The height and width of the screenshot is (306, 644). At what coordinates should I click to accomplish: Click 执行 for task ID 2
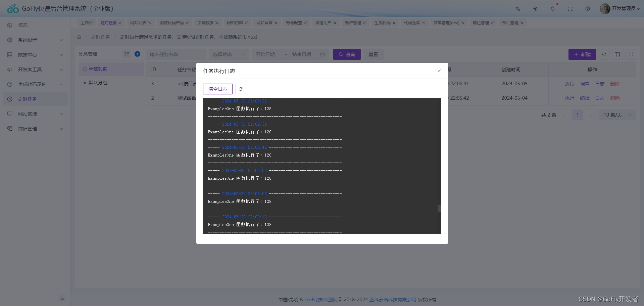pos(569,98)
